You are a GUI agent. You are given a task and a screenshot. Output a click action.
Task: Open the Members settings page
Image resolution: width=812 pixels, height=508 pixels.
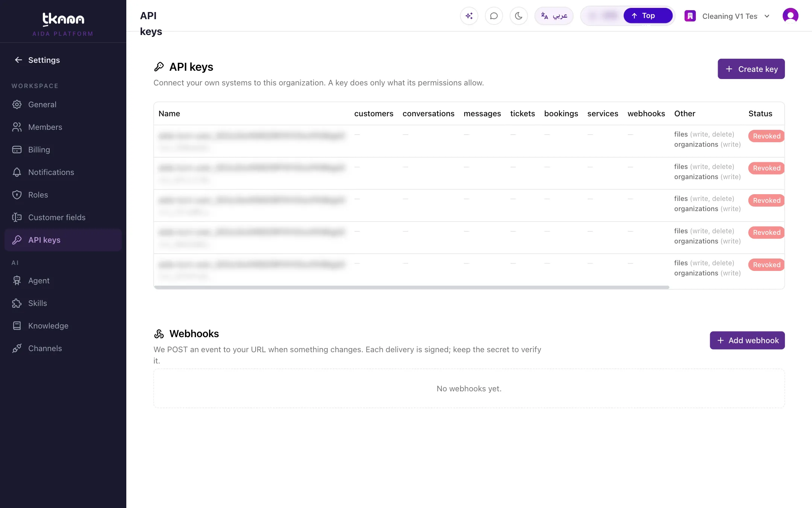click(x=63, y=127)
